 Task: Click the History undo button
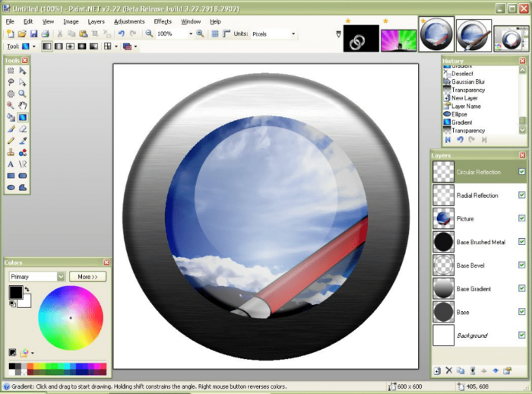click(x=460, y=140)
